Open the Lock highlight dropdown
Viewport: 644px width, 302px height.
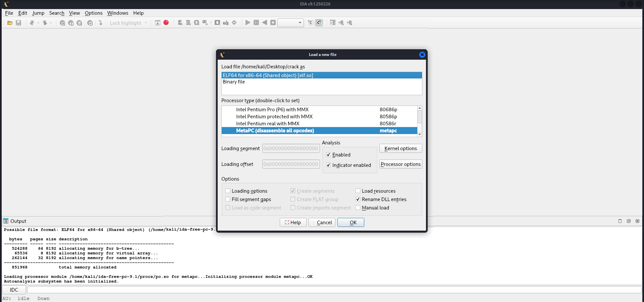click(x=146, y=23)
